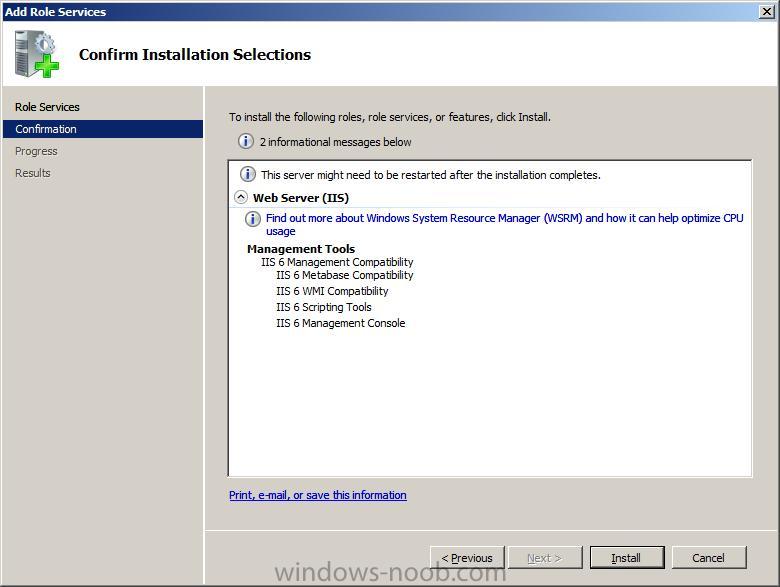Go back with the Previous button
This screenshot has width=780, height=587.
click(x=467, y=558)
